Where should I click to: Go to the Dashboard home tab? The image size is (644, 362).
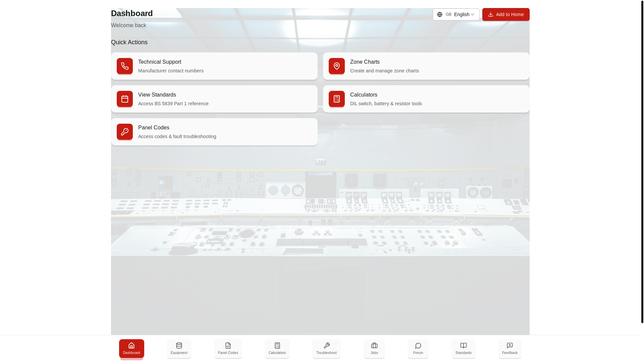tap(131, 349)
